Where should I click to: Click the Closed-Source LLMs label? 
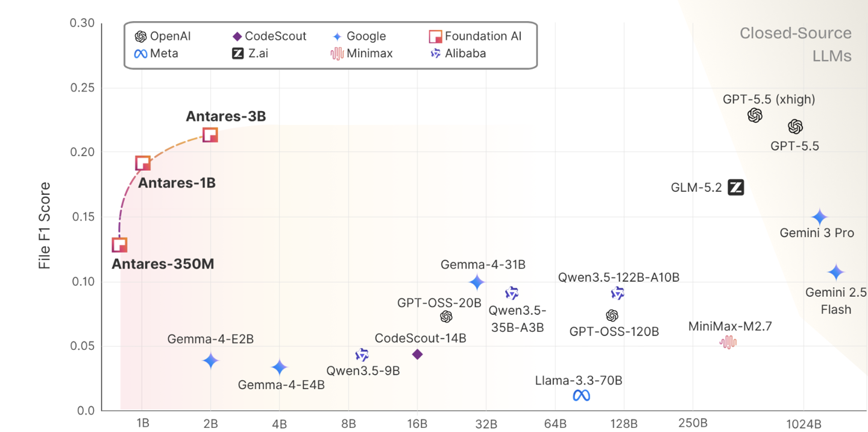coord(796,45)
